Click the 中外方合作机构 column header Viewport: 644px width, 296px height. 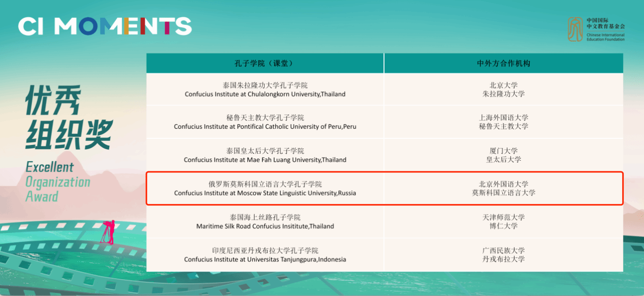503,64
